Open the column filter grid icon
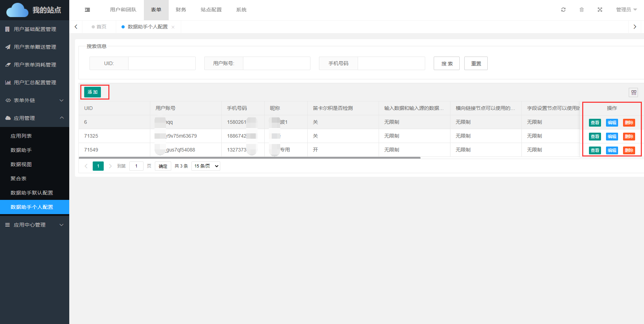This screenshot has height=324, width=644. [x=634, y=92]
